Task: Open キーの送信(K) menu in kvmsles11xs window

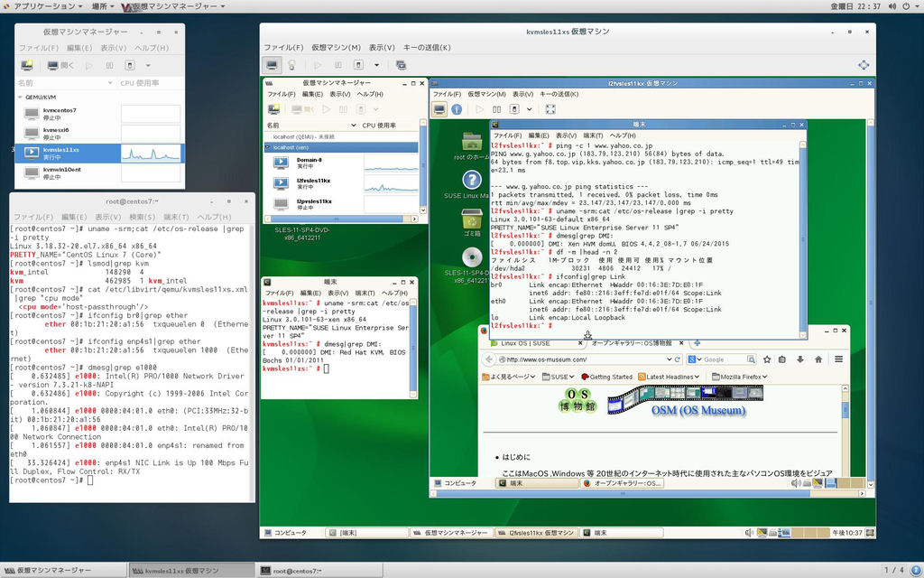Action: (427, 47)
